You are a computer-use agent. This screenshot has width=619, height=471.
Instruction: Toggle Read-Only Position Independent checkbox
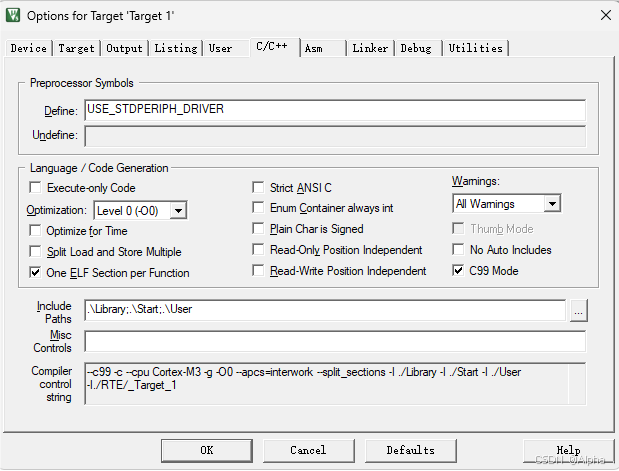point(258,250)
